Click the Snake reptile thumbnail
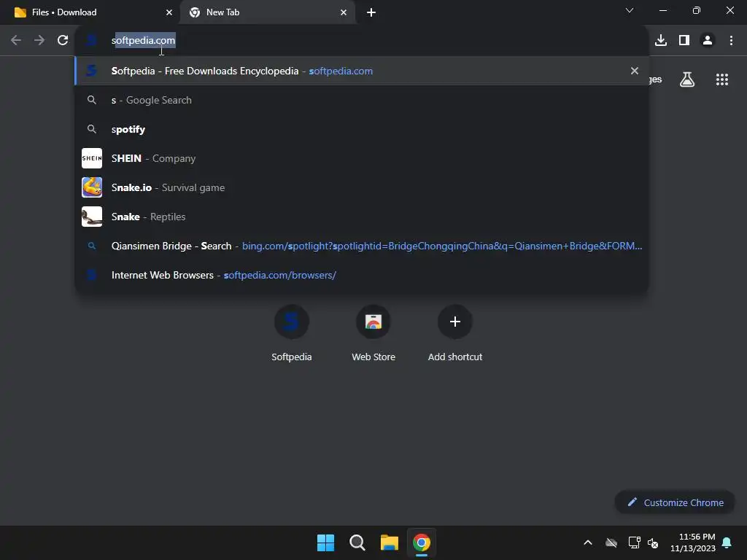Viewport: 747px width, 560px height. click(92, 216)
